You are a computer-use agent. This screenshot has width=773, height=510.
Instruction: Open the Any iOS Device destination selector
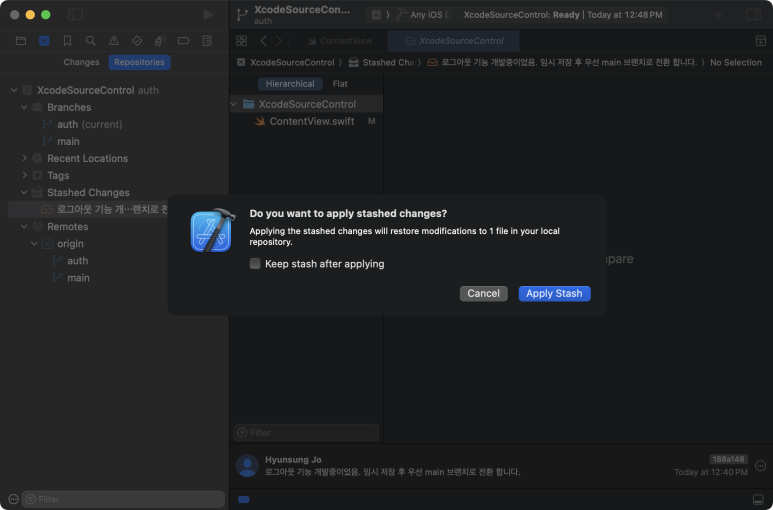click(x=429, y=15)
